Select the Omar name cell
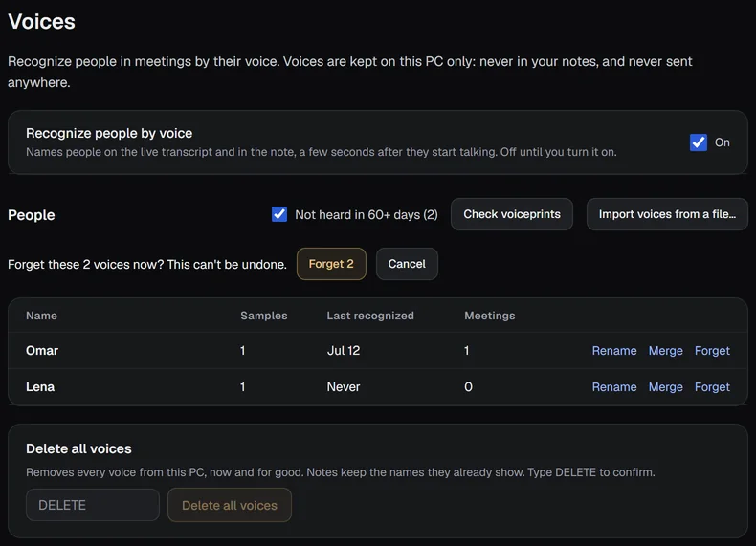756x546 pixels. pyautogui.click(x=42, y=351)
